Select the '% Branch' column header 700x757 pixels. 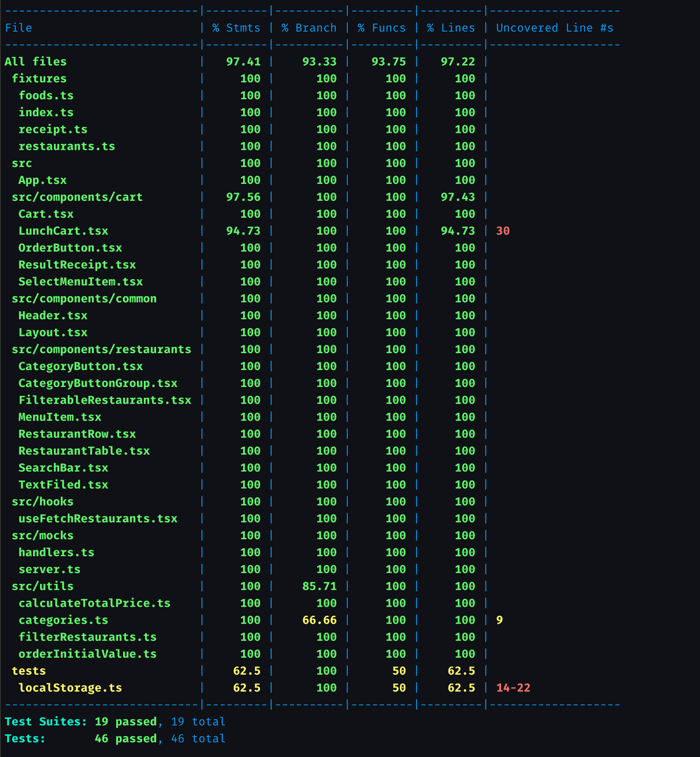point(309,28)
